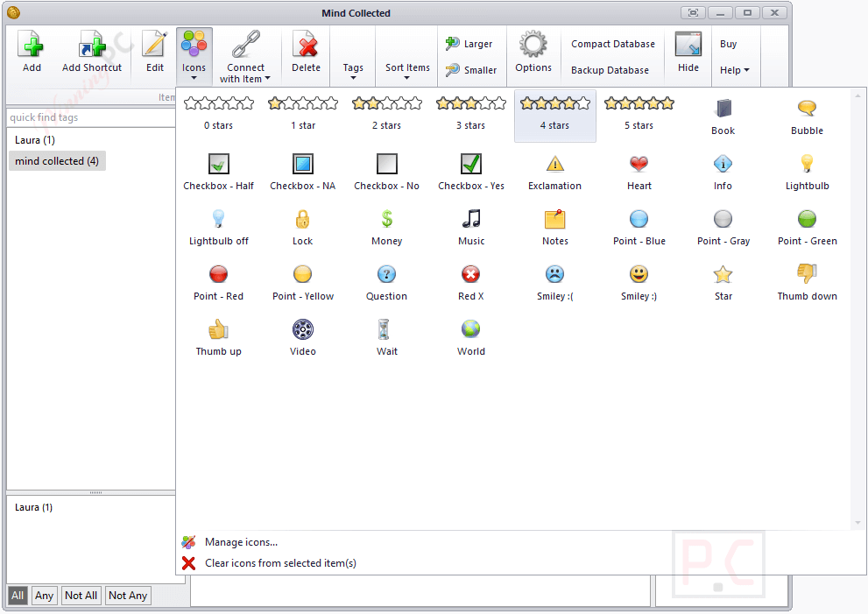The width and height of the screenshot is (868, 614).
Task: Select the Point - Gray icon
Action: point(723,227)
